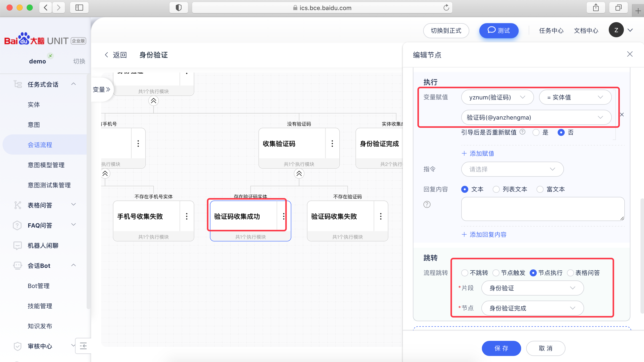This screenshot has width=644, height=362.
Task: Open the 节点 身份验证完成 dropdown
Action: 532,308
